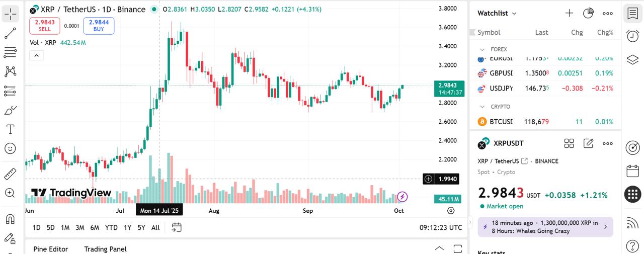Click the BUY price button
The height and width of the screenshot is (254, 644).
coord(99,26)
